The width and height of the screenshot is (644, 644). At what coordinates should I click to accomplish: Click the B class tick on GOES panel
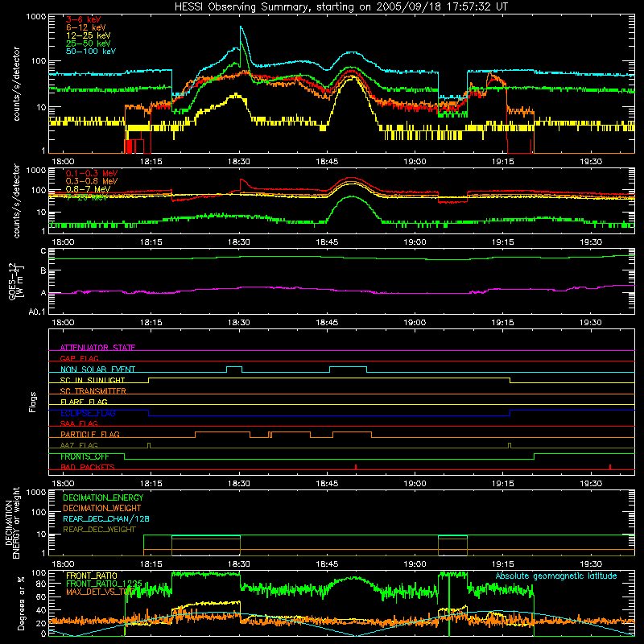click(43, 271)
